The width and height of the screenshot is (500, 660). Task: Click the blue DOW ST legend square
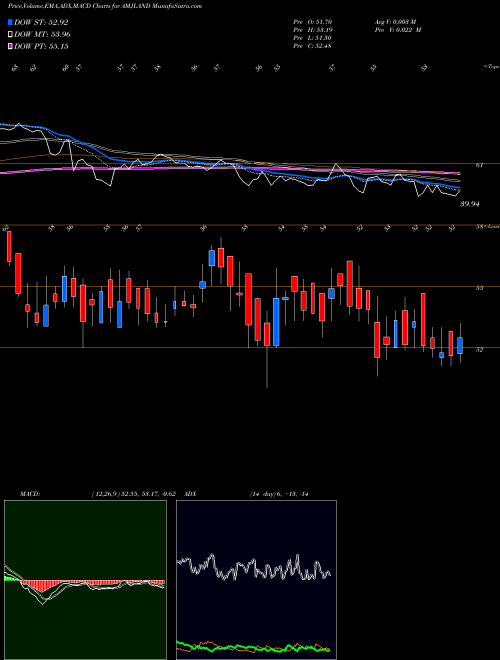click(x=11, y=22)
